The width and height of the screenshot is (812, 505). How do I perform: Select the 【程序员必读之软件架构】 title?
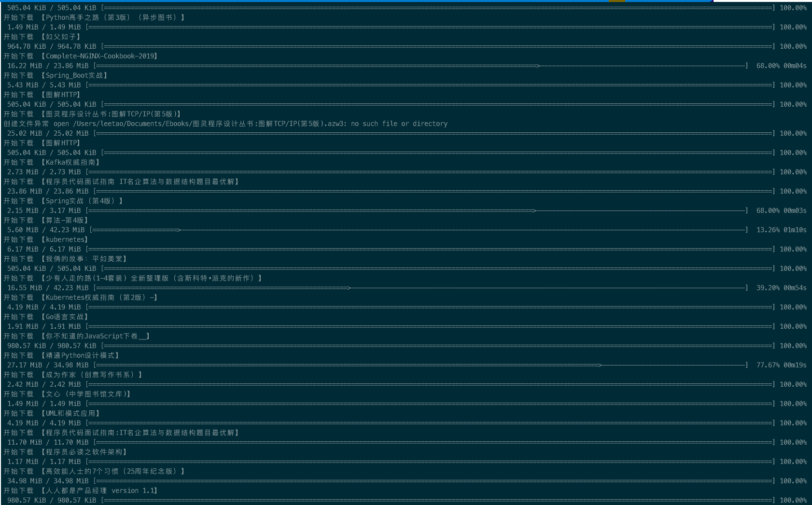(x=84, y=452)
